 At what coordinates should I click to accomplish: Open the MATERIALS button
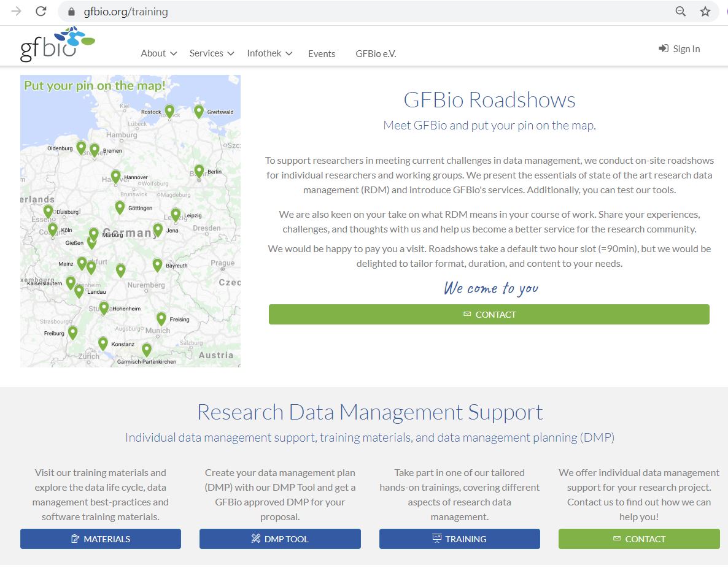point(100,539)
